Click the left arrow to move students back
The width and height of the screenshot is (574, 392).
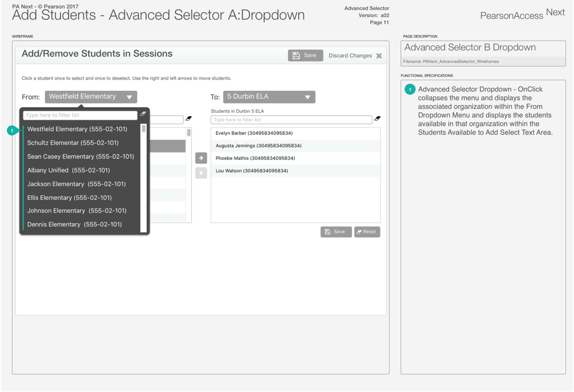(201, 173)
